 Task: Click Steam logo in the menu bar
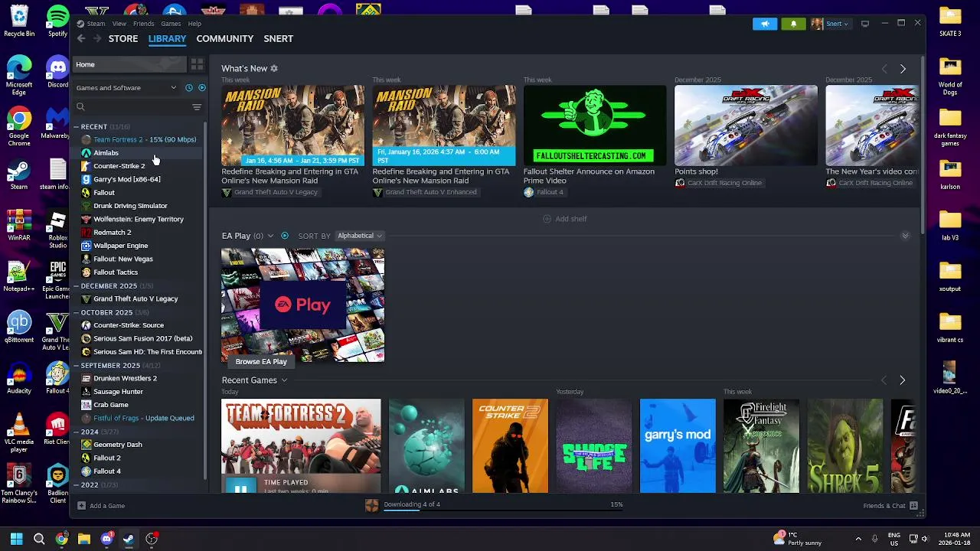80,24
